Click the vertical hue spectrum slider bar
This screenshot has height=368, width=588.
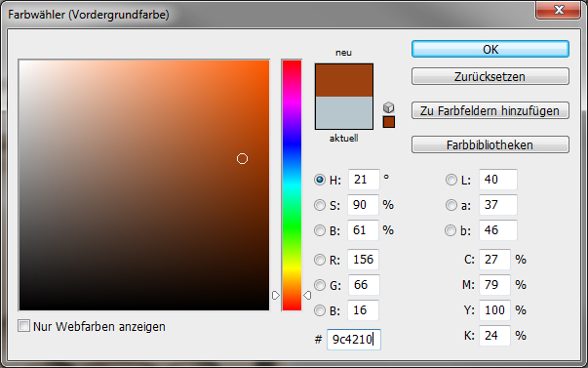click(x=292, y=185)
